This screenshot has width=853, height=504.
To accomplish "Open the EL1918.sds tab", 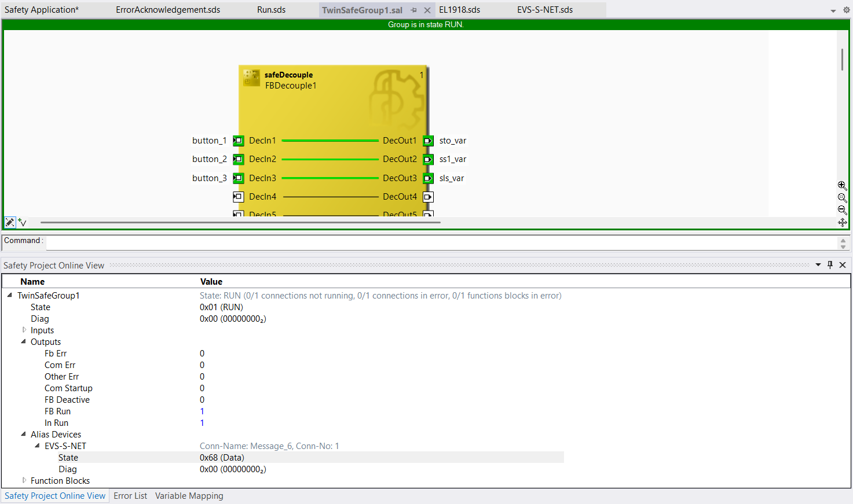I will pyautogui.click(x=460, y=10).
